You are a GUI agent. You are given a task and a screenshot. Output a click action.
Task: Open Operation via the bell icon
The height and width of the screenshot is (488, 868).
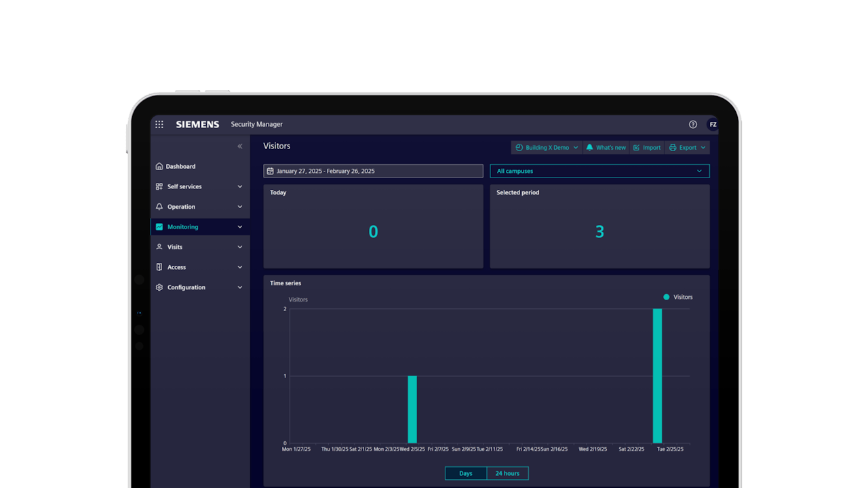pos(160,207)
